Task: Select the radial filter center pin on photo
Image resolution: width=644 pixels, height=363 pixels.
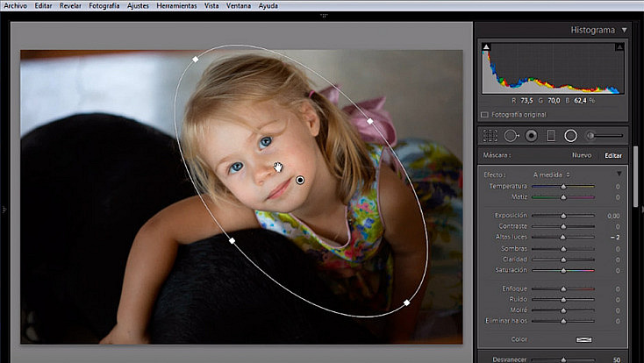Action: click(x=300, y=180)
